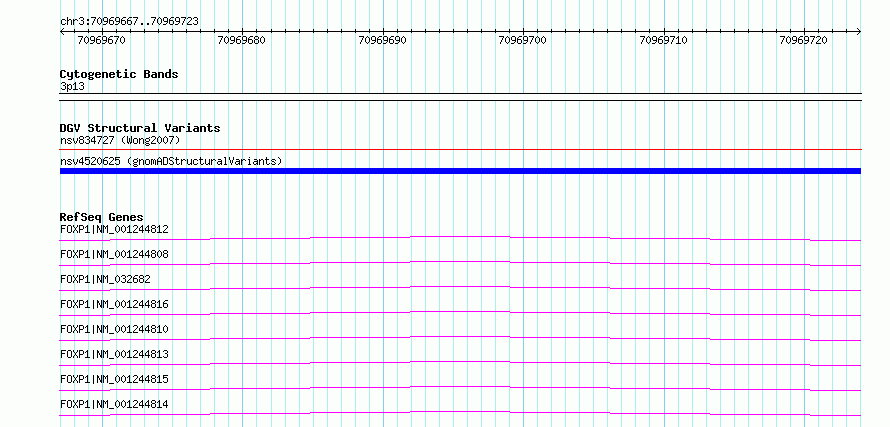Select the DGV Structural Variants track title

(x=140, y=128)
